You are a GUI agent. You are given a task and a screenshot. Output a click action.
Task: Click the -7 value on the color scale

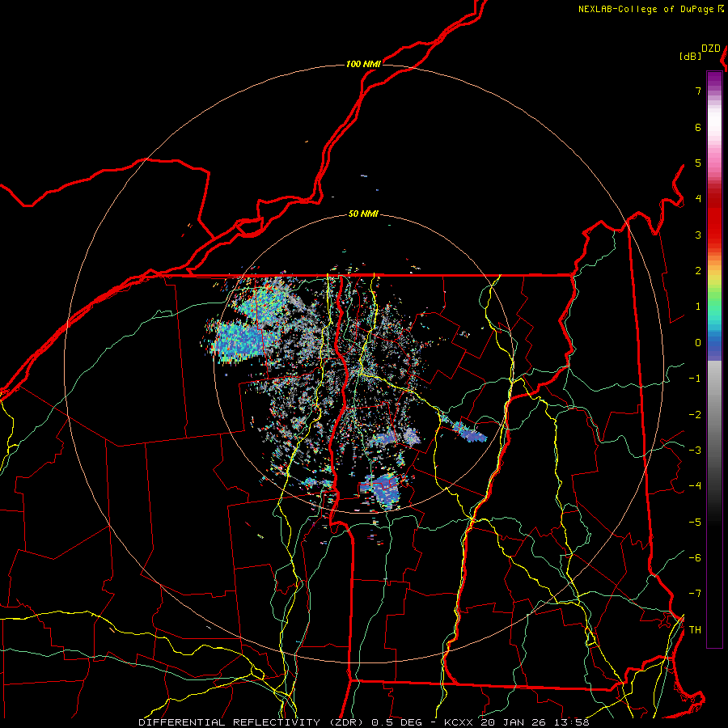coord(695,594)
